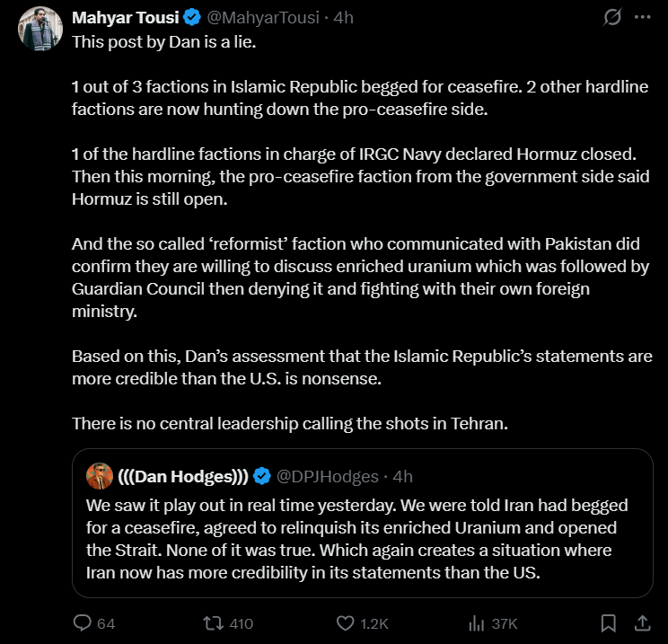Click the quoted tweet's 4h timestamp
This screenshot has height=644, width=668.
click(403, 475)
